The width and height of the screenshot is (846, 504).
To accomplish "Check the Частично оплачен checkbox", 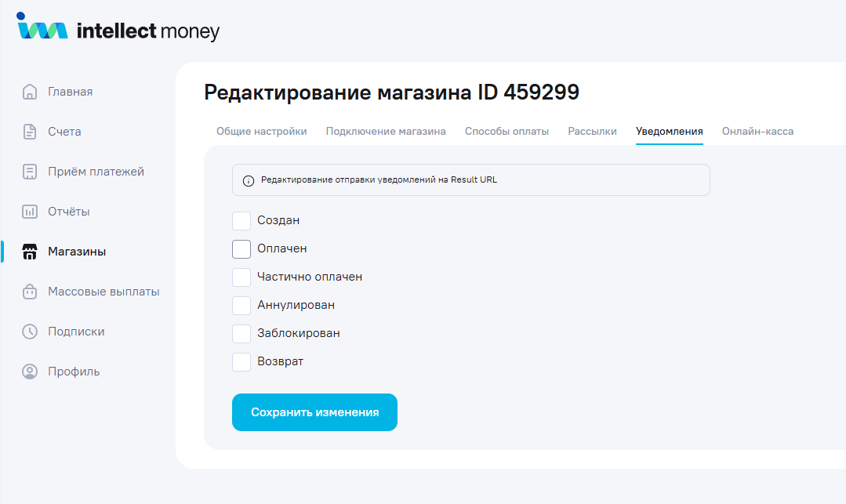I will point(241,277).
